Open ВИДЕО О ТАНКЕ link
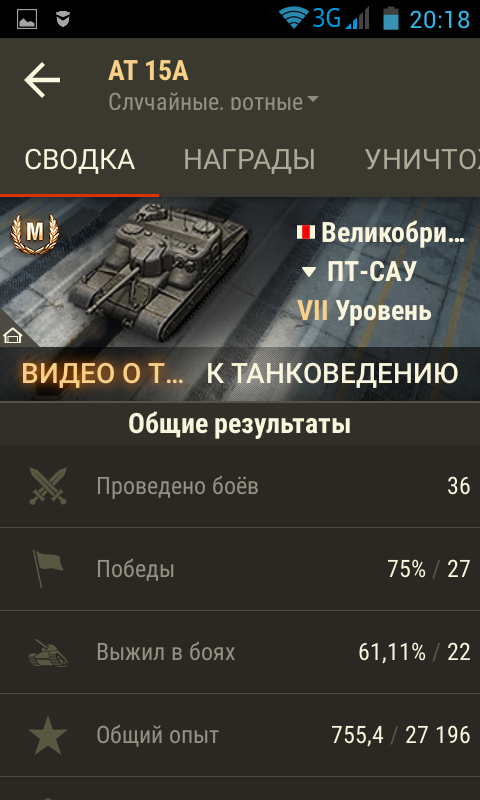This screenshot has height=800, width=480. tap(103, 374)
